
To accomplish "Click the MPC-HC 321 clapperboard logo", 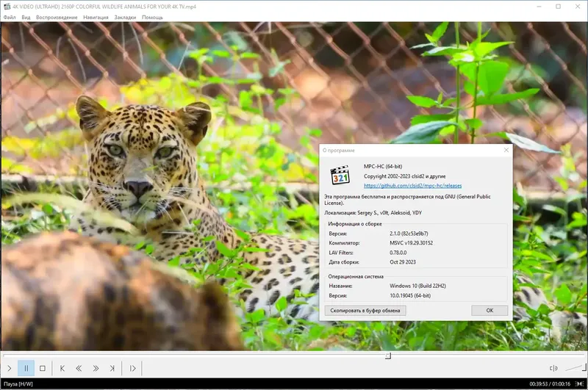I will point(340,175).
